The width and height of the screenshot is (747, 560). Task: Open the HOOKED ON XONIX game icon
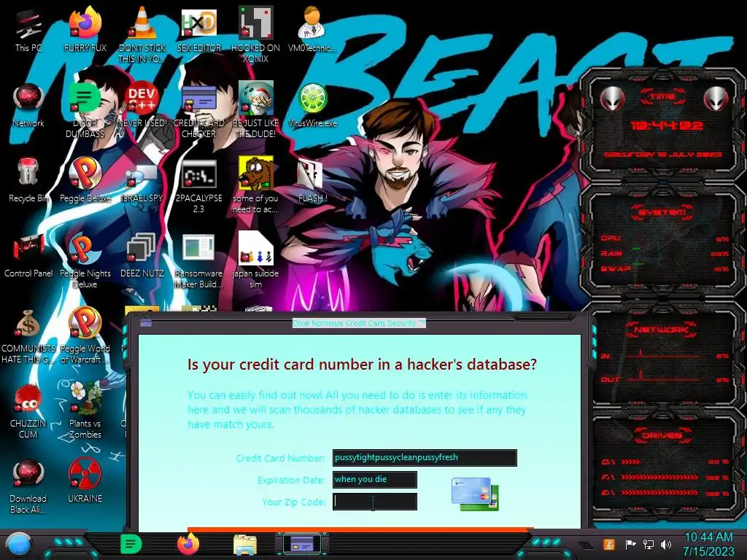[256, 36]
